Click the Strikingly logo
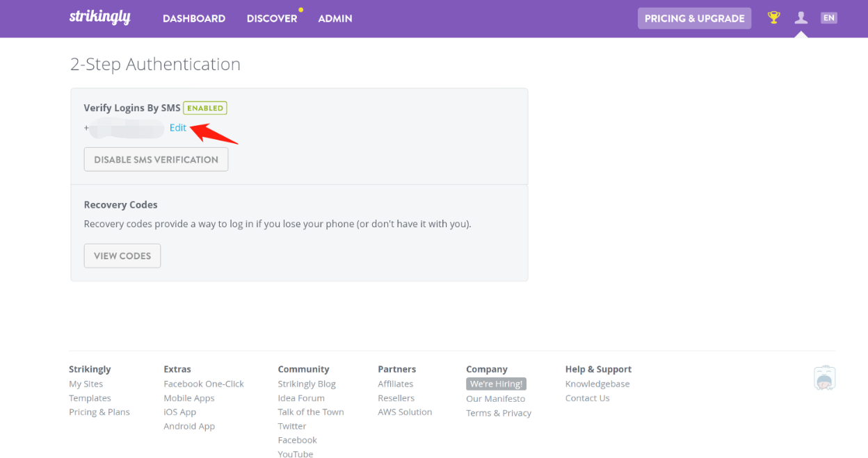Image resolution: width=868 pixels, height=458 pixels. 99,18
